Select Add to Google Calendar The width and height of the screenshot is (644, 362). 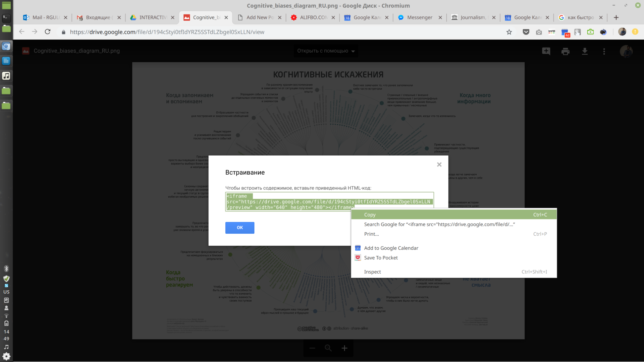(454, 248)
